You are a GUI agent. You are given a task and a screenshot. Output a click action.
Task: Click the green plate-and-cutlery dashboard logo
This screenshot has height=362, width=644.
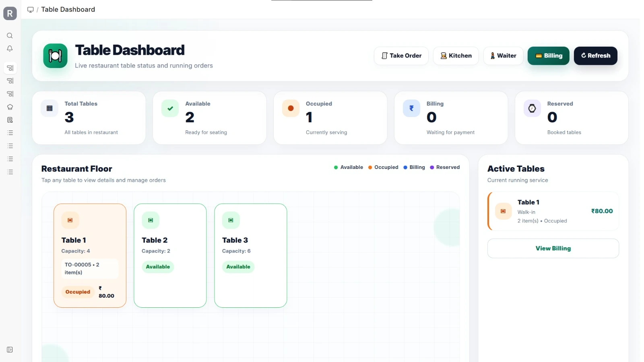(x=55, y=56)
